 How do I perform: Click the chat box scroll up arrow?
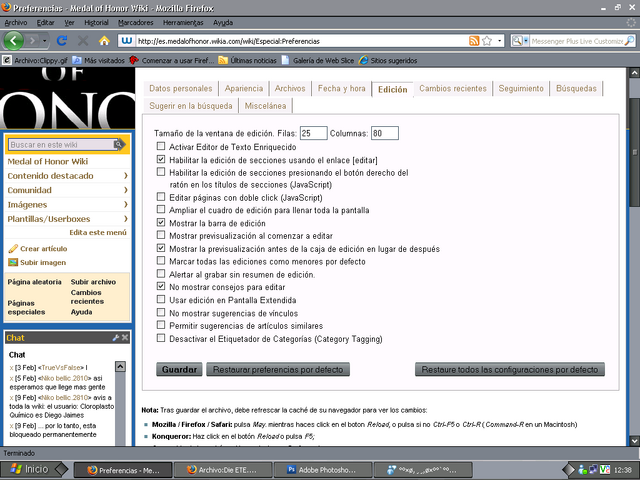tap(120, 367)
